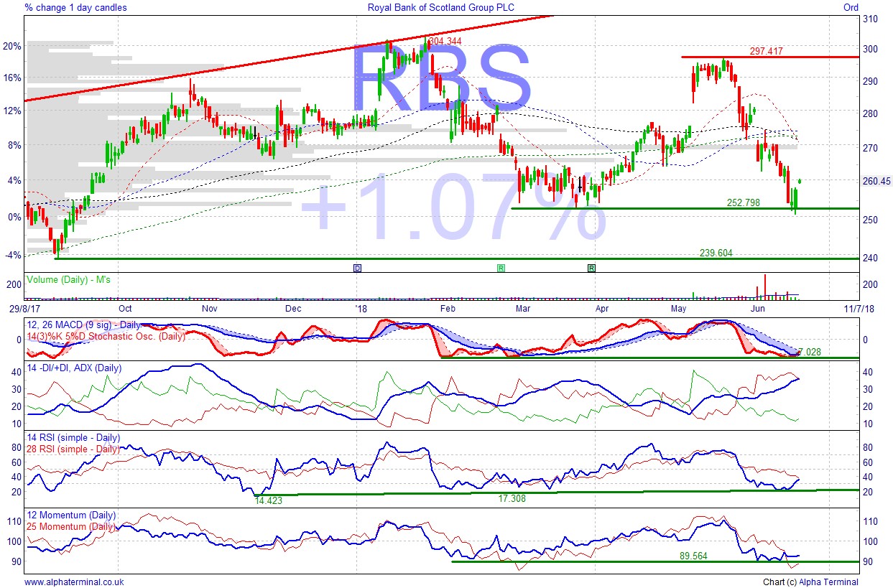Click the 'Ord' share type label
This screenshot has height=588, width=893.
click(850, 7)
